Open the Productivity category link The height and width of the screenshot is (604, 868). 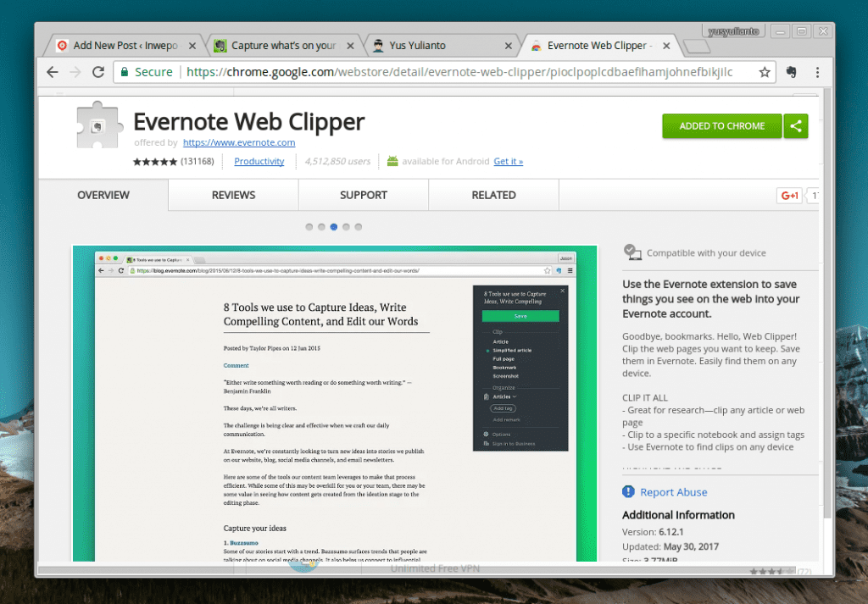(259, 161)
